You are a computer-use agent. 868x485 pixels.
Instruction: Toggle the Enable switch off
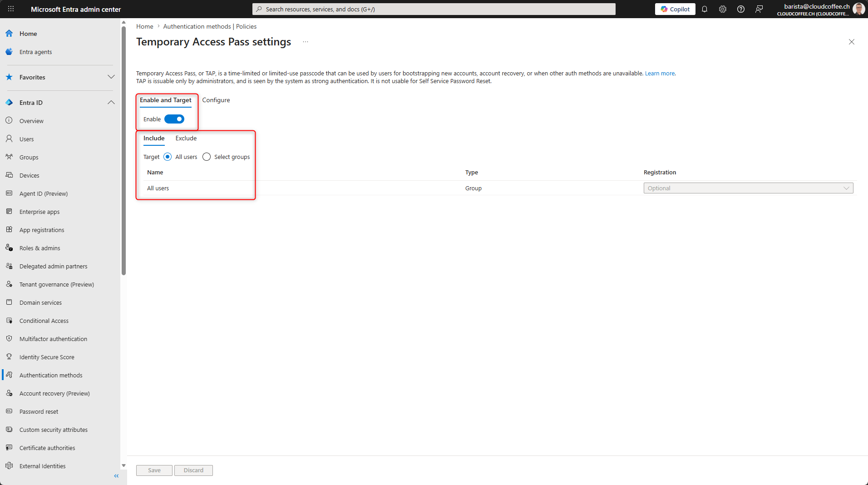click(x=174, y=119)
